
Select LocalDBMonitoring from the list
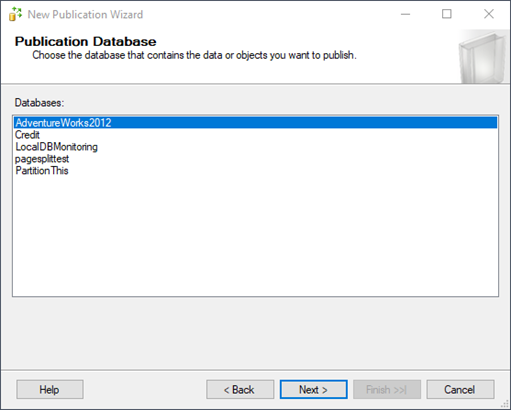point(56,147)
